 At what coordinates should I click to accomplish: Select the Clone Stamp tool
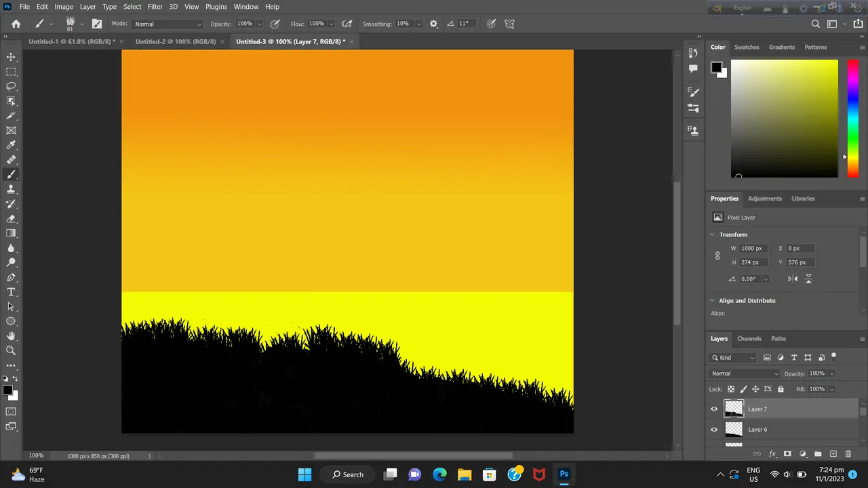pos(11,189)
